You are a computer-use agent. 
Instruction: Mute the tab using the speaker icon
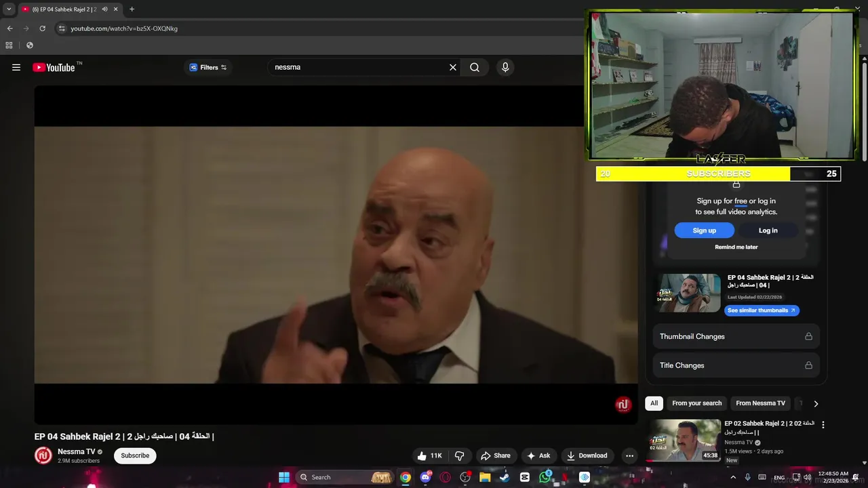pos(104,9)
